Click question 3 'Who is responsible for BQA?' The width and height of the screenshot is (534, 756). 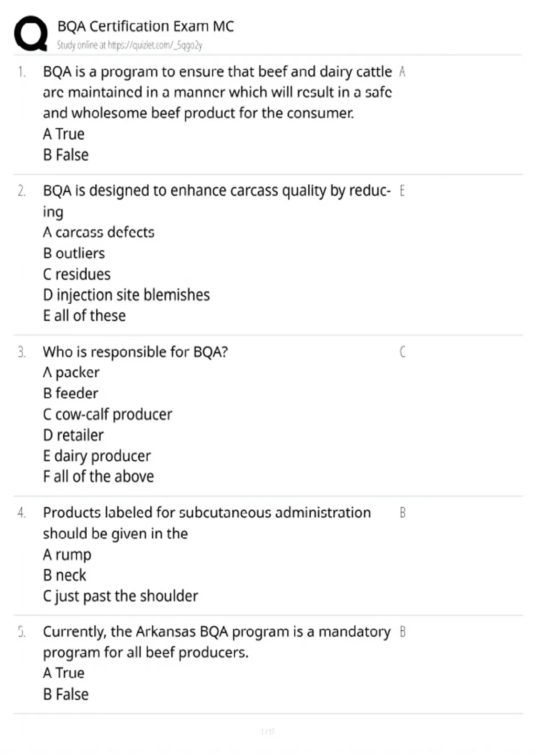pos(135,352)
